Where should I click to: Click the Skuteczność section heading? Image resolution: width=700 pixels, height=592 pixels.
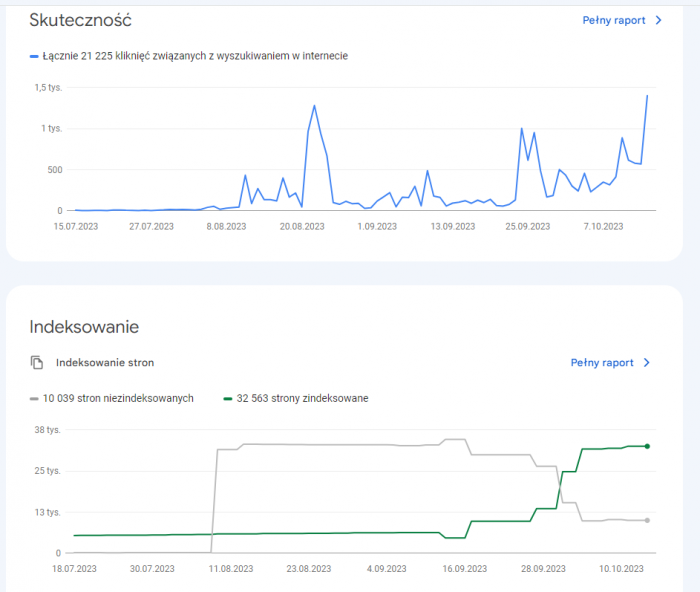click(x=80, y=20)
